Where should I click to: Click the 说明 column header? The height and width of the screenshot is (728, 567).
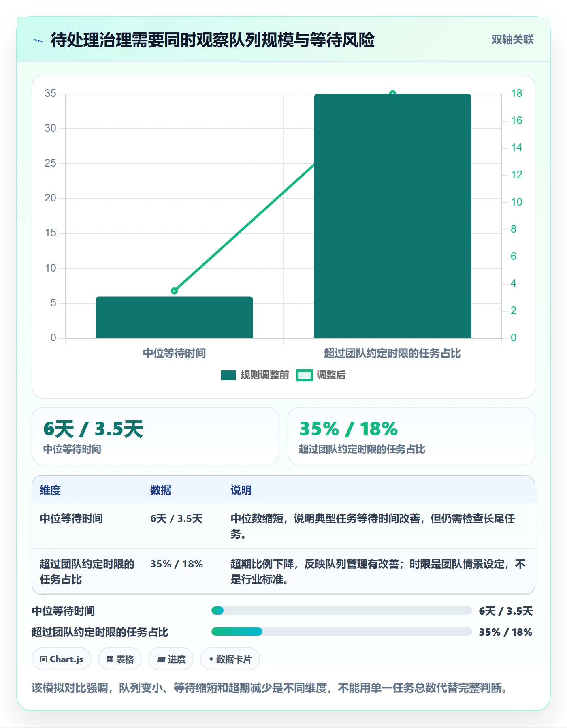[241, 490]
